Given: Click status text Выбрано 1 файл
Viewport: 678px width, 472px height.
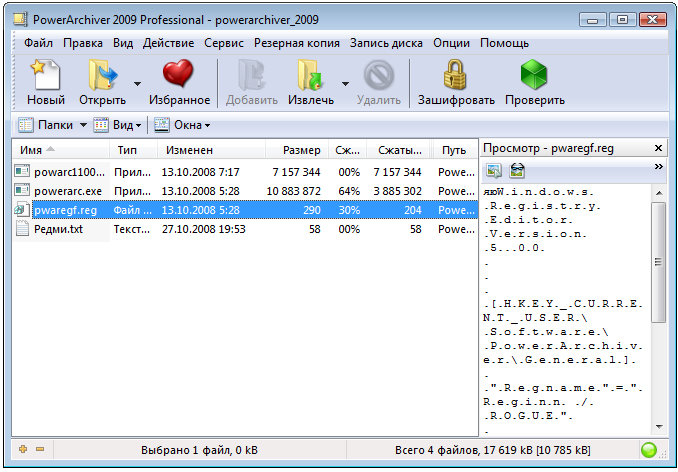Looking at the screenshot, I should (x=199, y=450).
